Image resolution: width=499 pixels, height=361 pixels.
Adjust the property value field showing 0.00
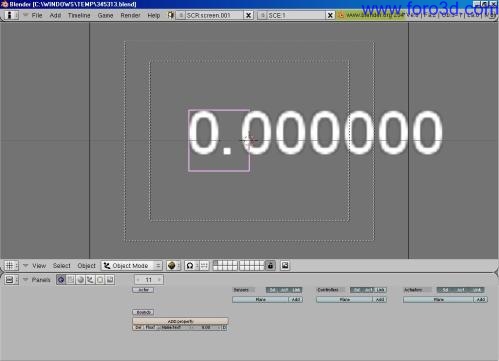[x=205, y=328]
